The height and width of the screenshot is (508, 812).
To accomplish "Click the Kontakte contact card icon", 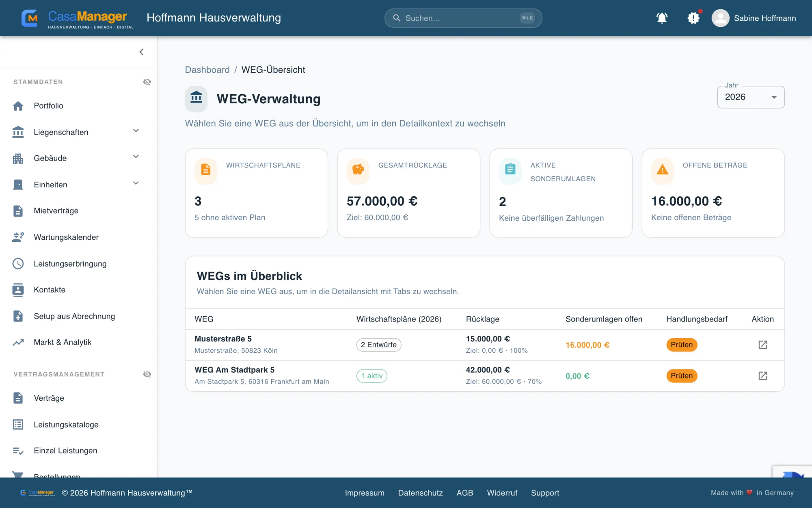I will (x=18, y=290).
